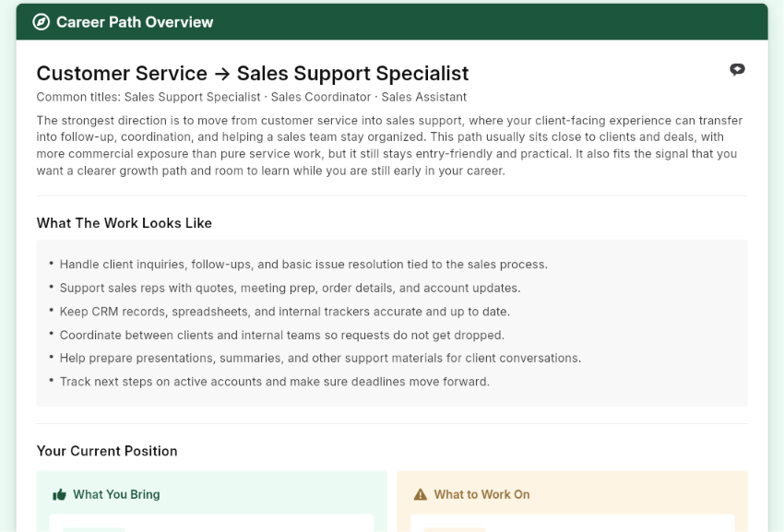Click the paragraph describing the strongest direction
Viewport: 784px width, 532px height.
[x=389, y=146]
